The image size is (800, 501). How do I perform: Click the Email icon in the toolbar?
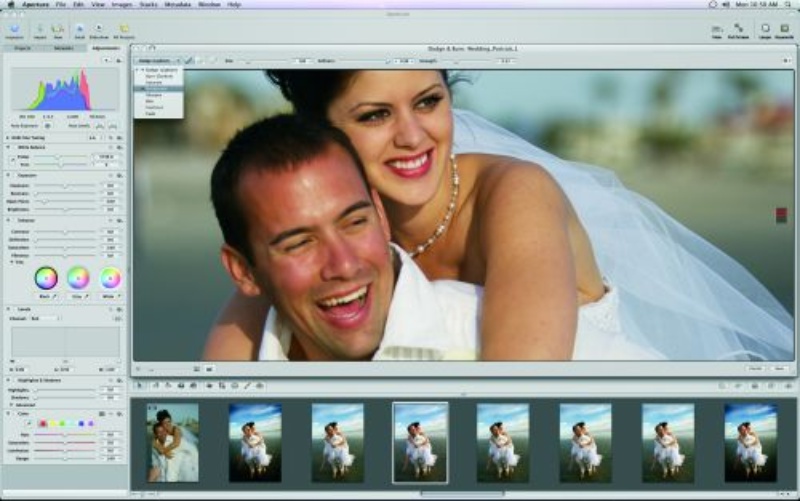tap(79, 29)
